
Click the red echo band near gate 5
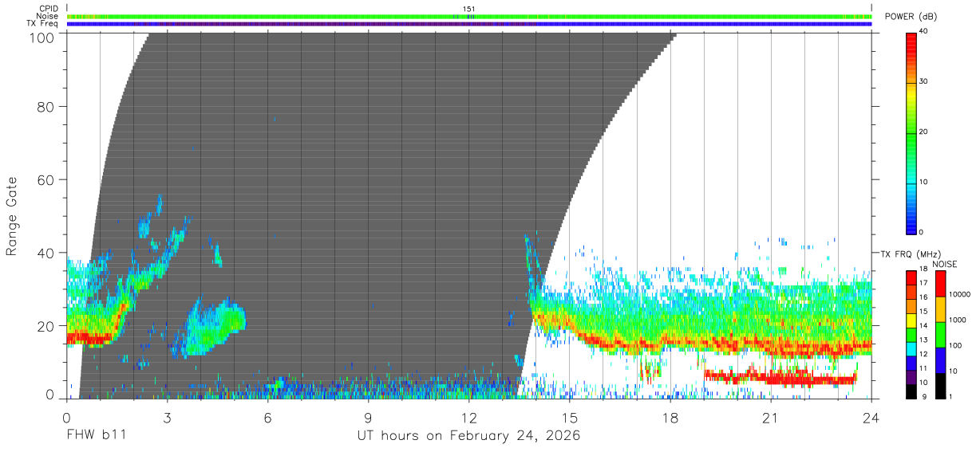[780, 376]
